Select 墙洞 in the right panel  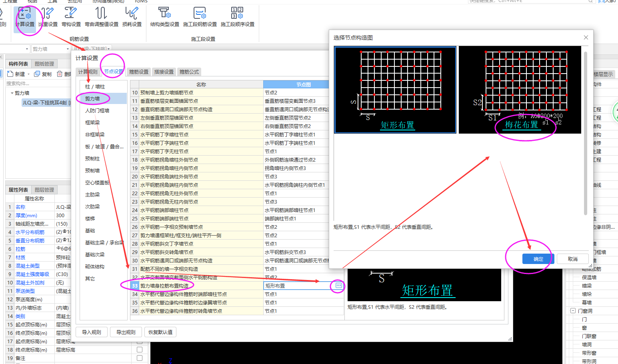(x=587, y=344)
